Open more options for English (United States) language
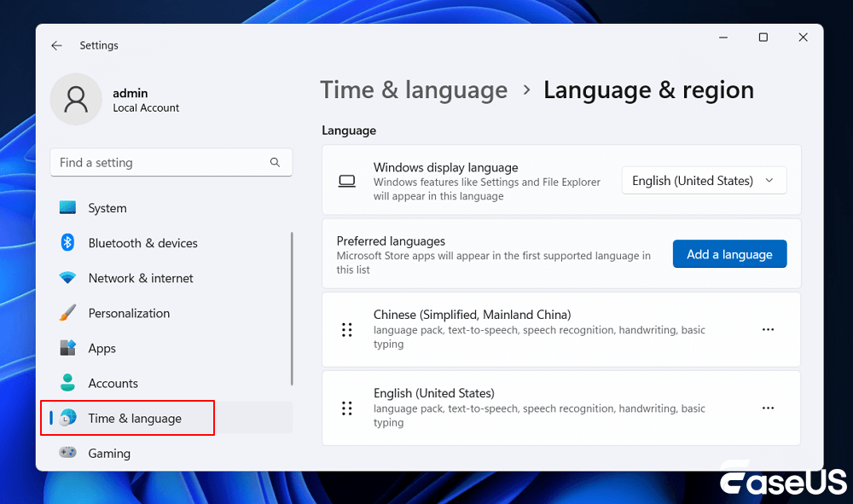 pyautogui.click(x=769, y=408)
